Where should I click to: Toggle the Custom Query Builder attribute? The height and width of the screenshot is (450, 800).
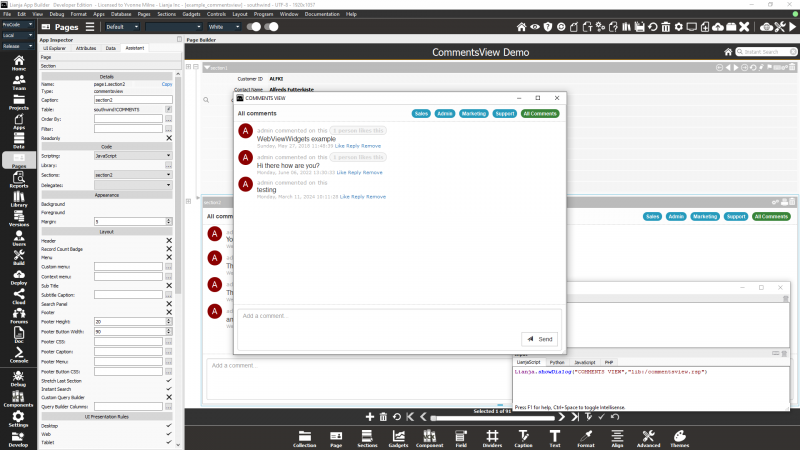coord(169,397)
